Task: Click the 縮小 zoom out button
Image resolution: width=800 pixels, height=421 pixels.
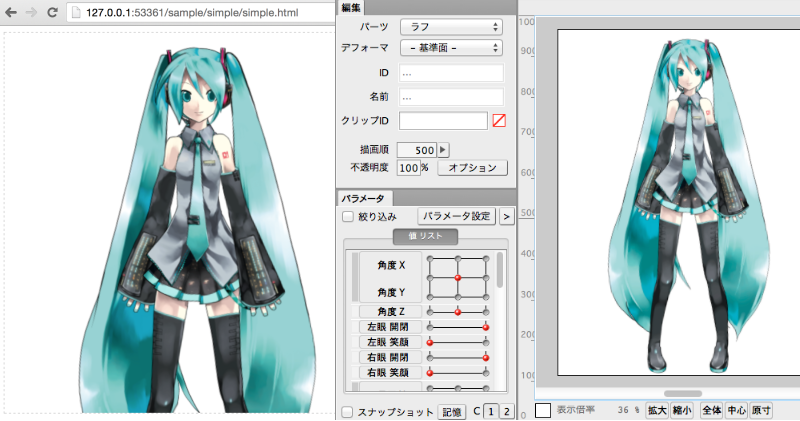Action: (x=681, y=410)
